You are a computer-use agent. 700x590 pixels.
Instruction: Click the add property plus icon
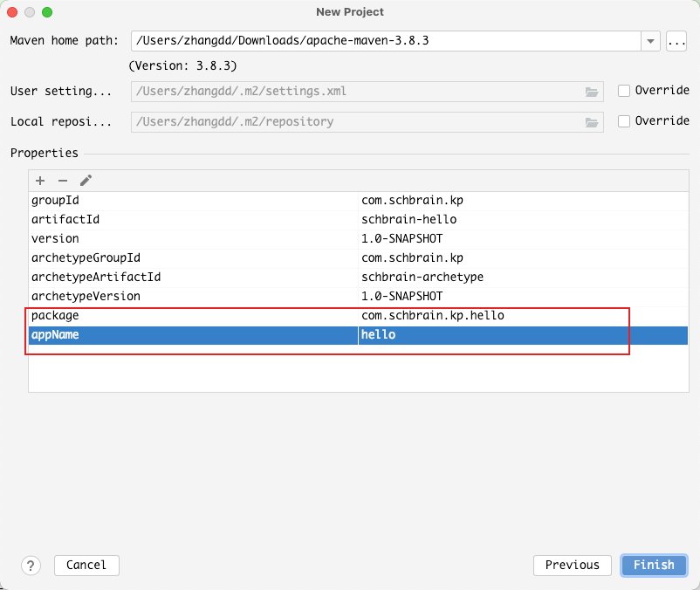click(x=40, y=181)
